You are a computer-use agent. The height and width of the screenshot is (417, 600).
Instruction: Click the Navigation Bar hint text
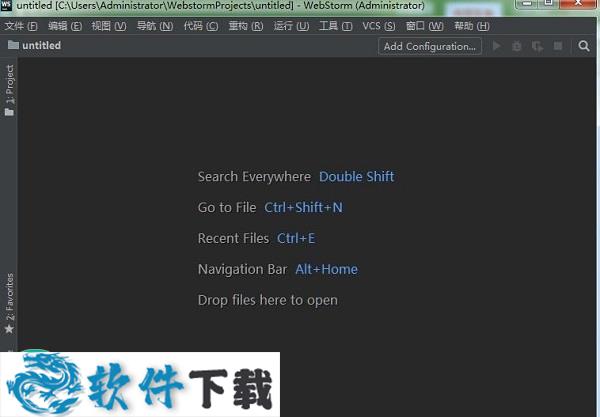point(242,269)
